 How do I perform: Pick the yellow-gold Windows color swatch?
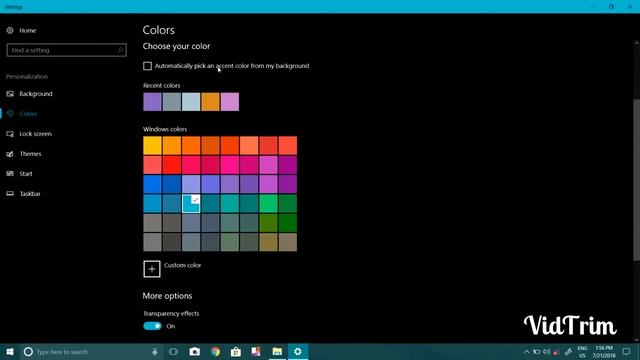pos(152,145)
